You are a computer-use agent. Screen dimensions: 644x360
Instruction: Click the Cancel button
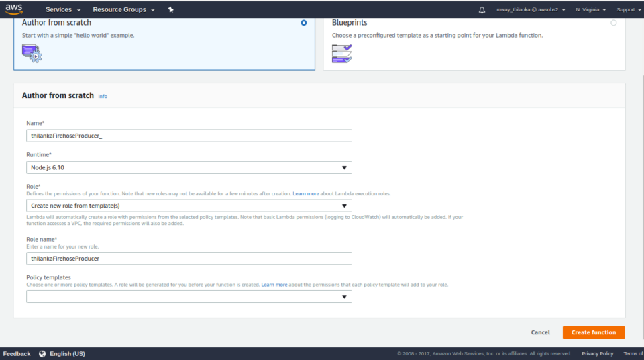540,332
